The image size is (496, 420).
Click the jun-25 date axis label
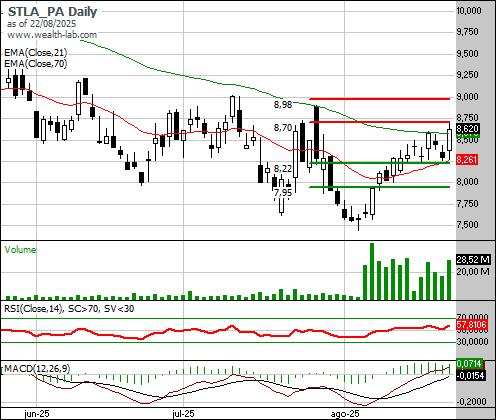(x=37, y=414)
